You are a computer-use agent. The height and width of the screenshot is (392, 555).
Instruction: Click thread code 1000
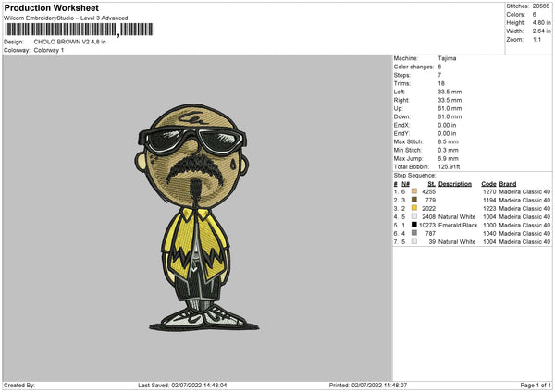(489, 226)
